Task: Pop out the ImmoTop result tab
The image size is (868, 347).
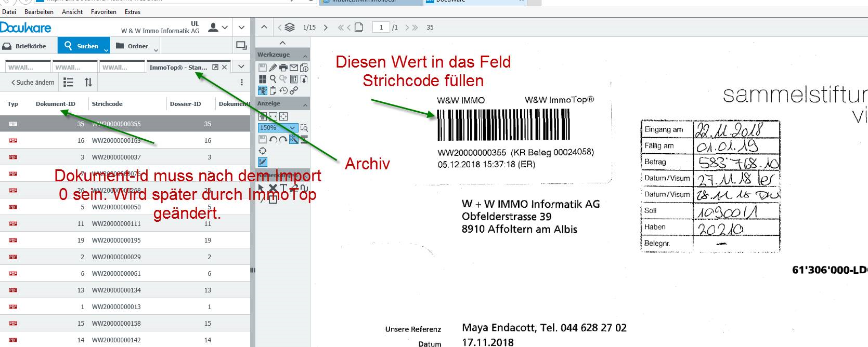Action: (x=215, y=68)
